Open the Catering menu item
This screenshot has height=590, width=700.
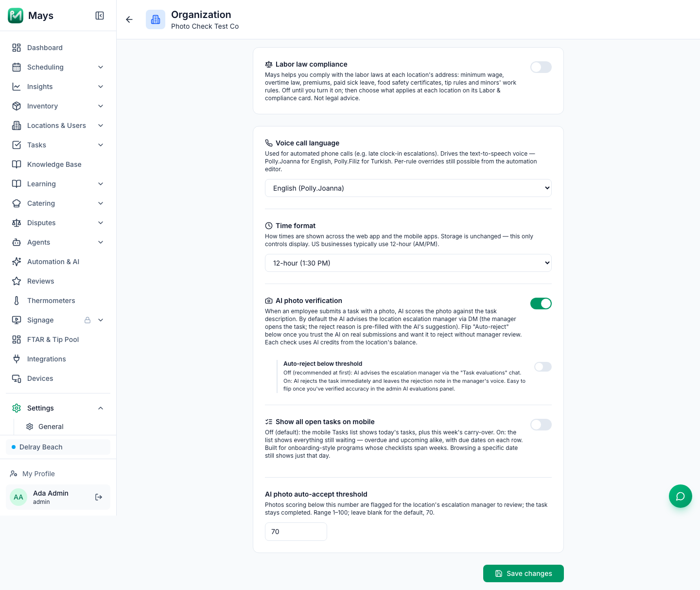point(58,203)
